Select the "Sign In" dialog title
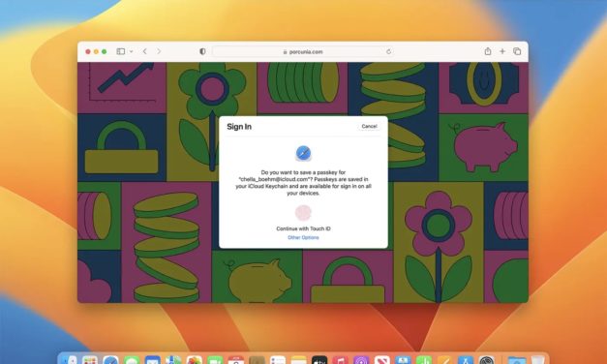 pos(239,127)
